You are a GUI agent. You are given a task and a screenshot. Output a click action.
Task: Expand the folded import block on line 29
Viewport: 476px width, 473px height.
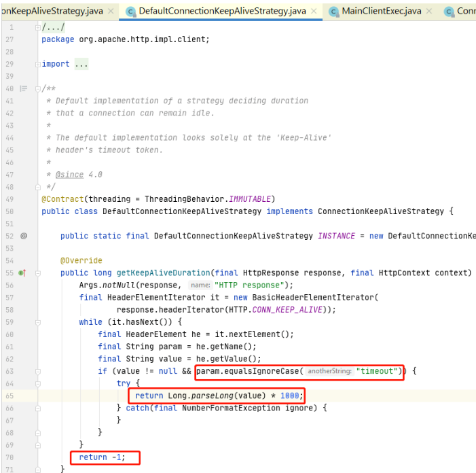tap(37, 65)
